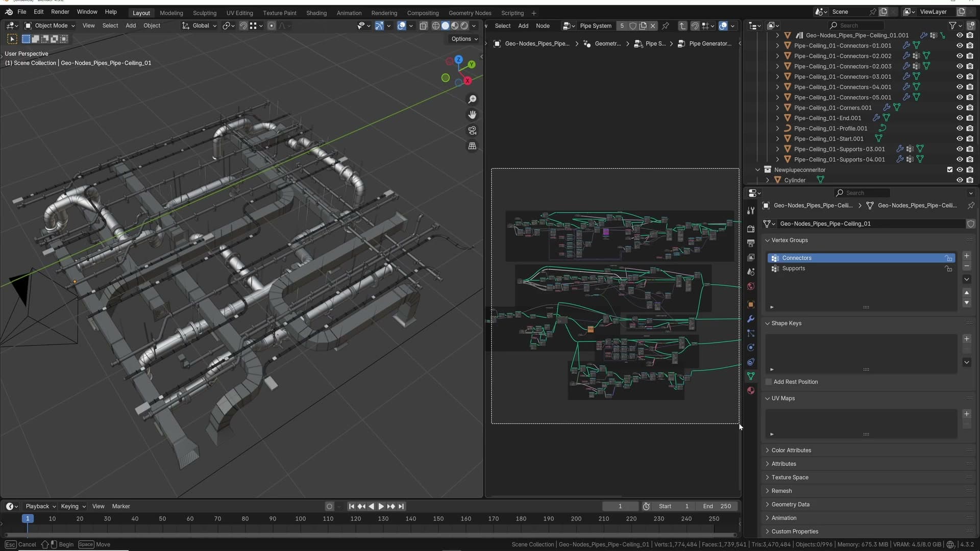Switch perspective/orthographic grid icon
This screenshot has height=551, width=980.
pyautogui.click(x=472, y=146)
